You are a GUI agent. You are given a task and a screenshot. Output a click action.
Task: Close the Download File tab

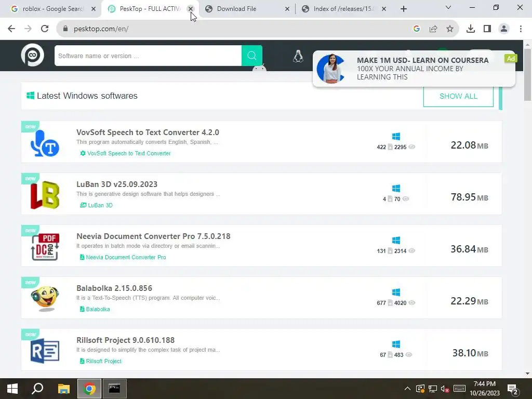[287, 9]
